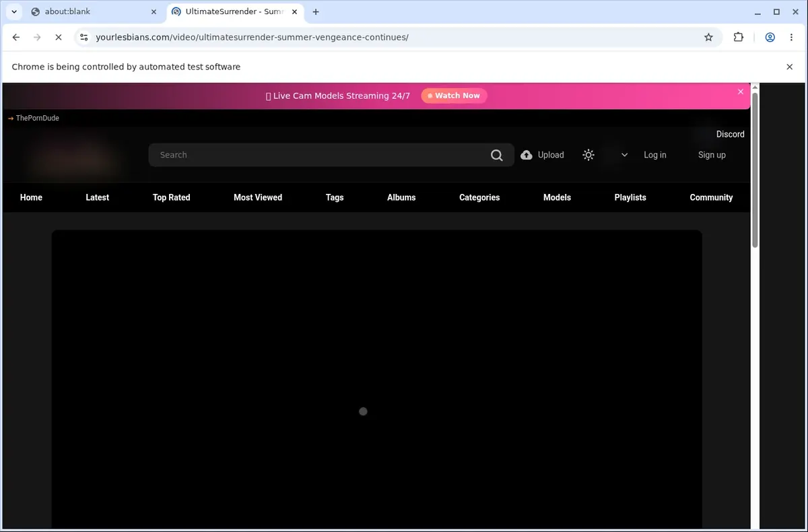Bookmark this page with the star icon
808x532 pixels.
tap(708, 37)
